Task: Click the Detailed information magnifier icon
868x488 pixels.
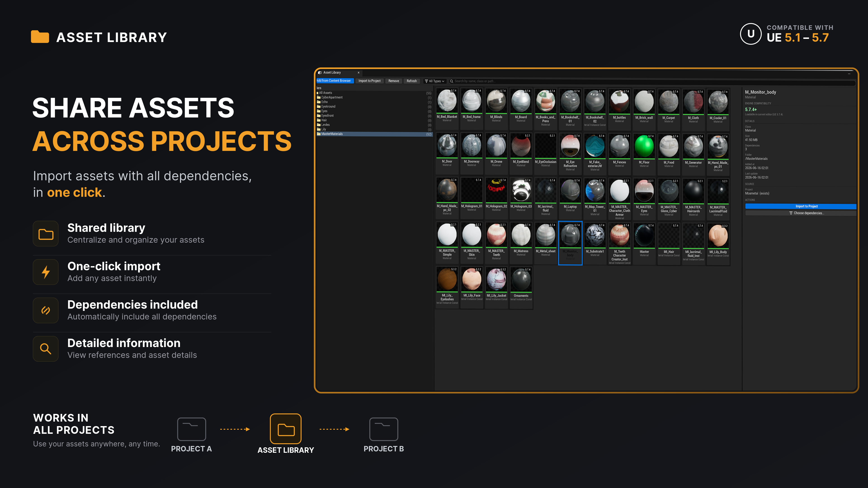Action: pyautogui.click(x=46, y=349)
